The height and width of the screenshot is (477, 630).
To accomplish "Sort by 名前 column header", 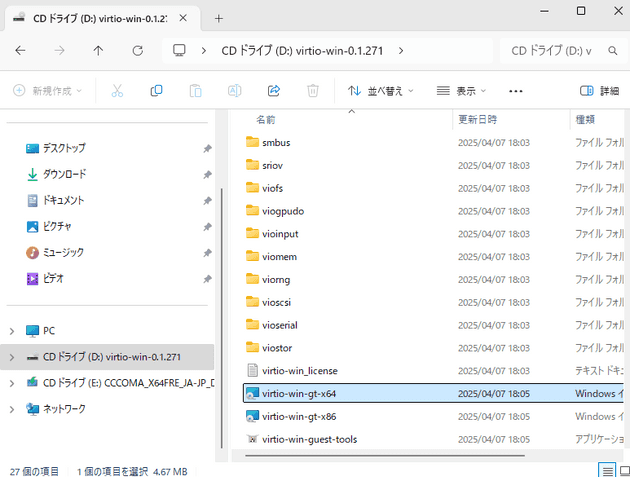I will click(266, 119).
